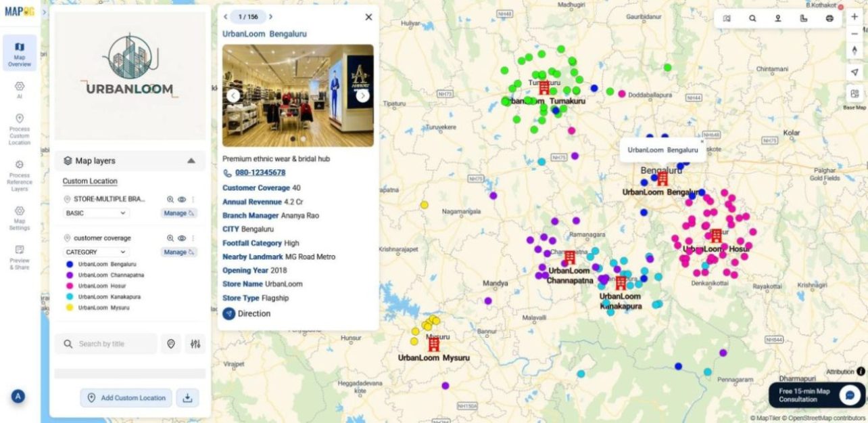Open the print tool in the map toolbar
Screen dimensions: 868x423
[830, 18]
